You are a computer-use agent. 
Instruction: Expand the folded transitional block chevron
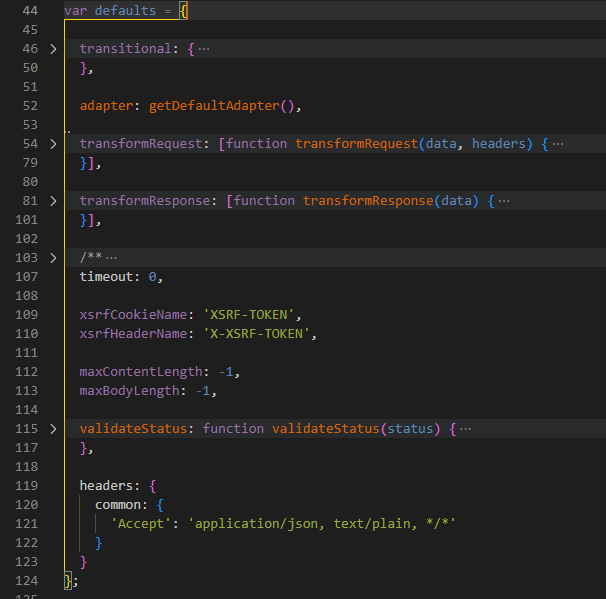tap(53, 49)
